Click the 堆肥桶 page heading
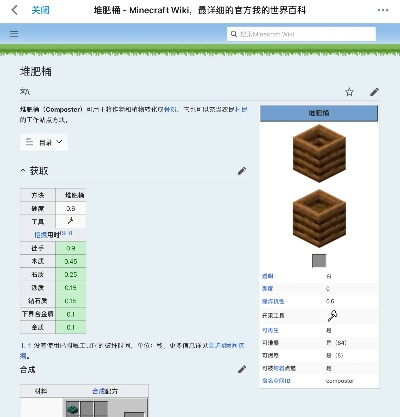400x417 pixels. click(x=36, y=72)
